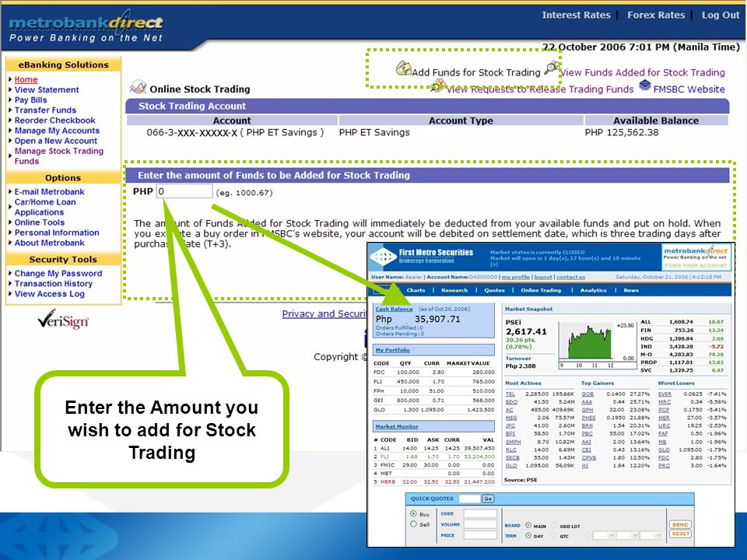The height and width of the screenshot is (560, 747).
Task: Select the MAIN board radio button
Action: [528, 525]
